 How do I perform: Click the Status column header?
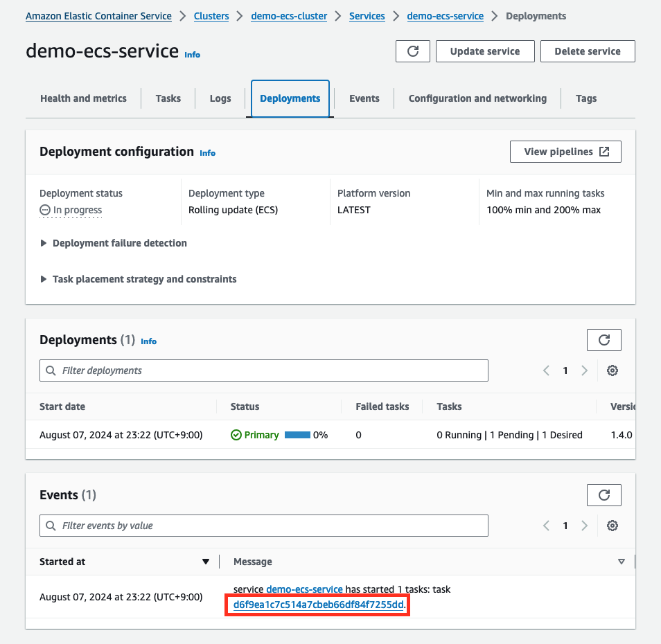245,406
